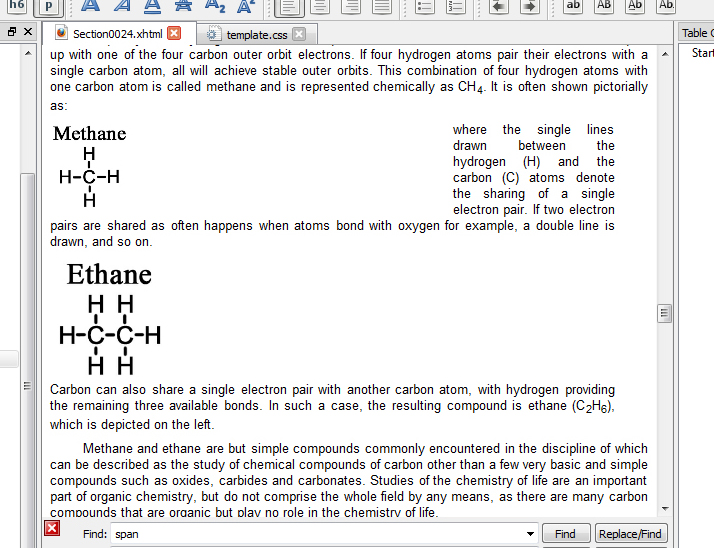Click the Find button
The image size is (714, 548).
pyautogui.click(x=565, y=534)
